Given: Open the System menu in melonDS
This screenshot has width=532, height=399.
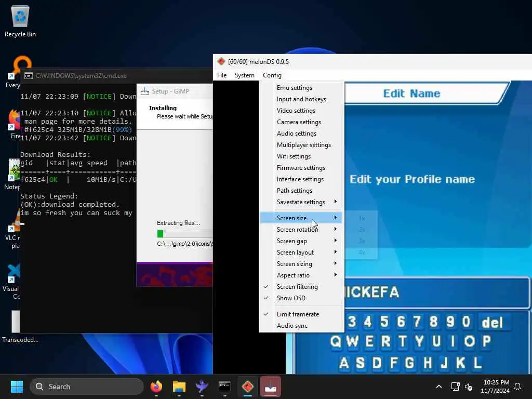Looking at the screenshot, I should 244,75.
